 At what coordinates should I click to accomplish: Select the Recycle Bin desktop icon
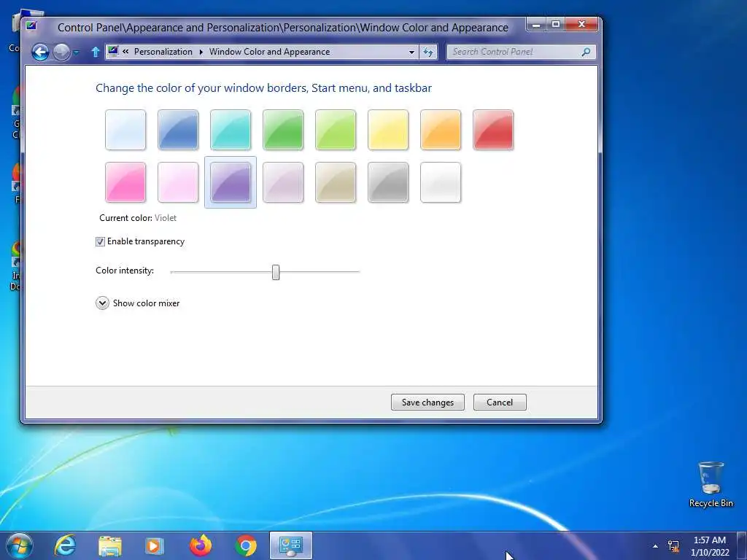[x=711, y=484]
